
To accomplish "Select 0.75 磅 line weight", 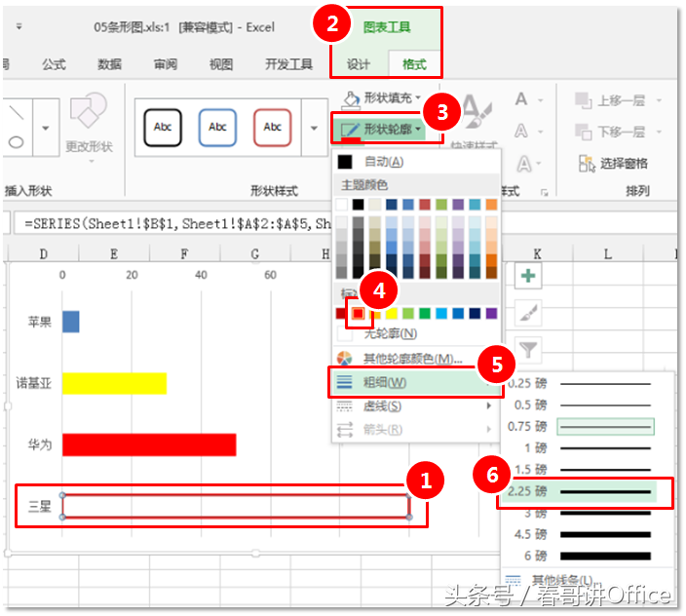I will tap(580, 427).
